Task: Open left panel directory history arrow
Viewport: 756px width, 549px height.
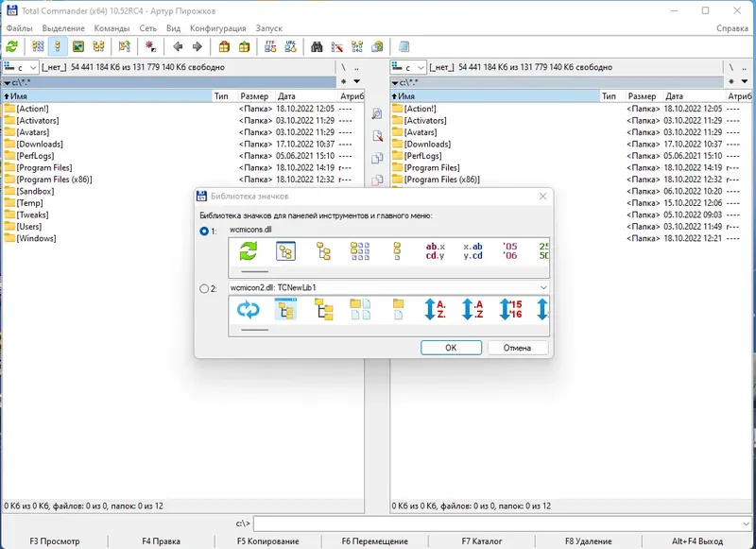Action: click(357, 81)
